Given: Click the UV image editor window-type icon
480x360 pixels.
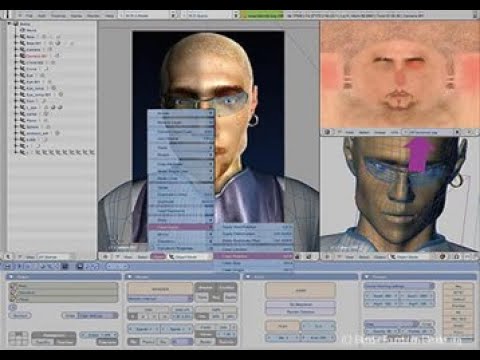Looking at the screenshot, I should click(x=327, y=132).
